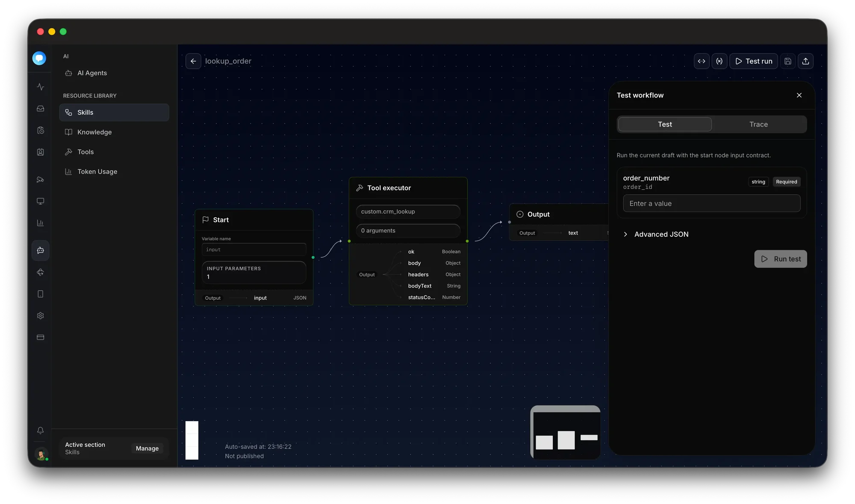Open Tools in Resource Library
The image size is (855, 504).
pos(114,152)
